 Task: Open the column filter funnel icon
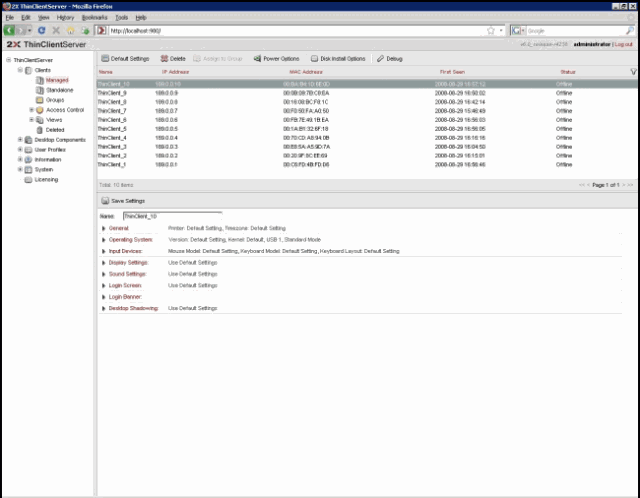(x=633, y=71)
